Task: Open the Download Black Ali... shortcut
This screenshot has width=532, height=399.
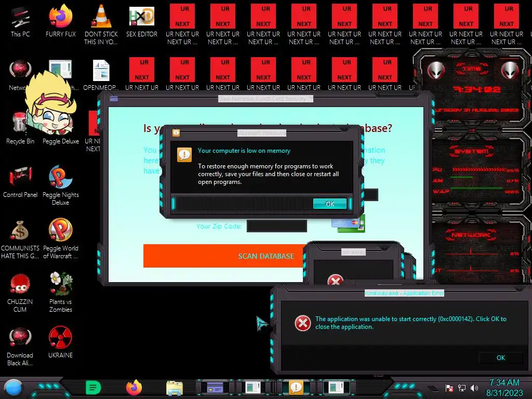Action: click(20, 346)
